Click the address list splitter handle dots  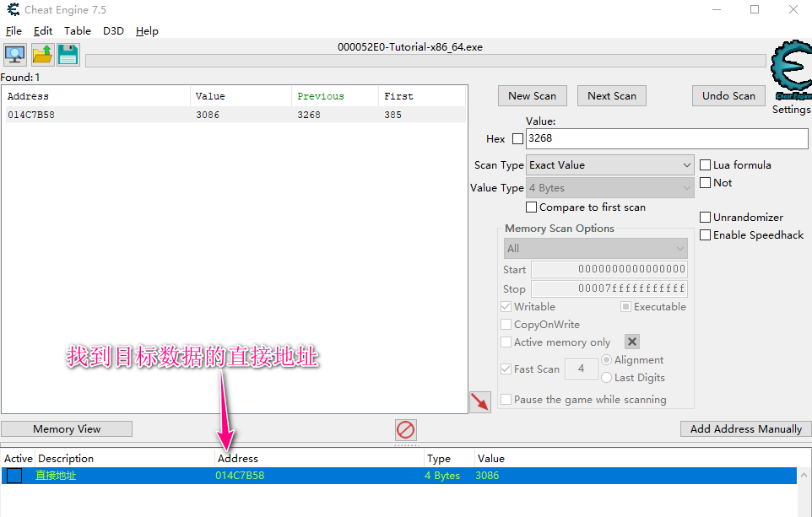406,445
